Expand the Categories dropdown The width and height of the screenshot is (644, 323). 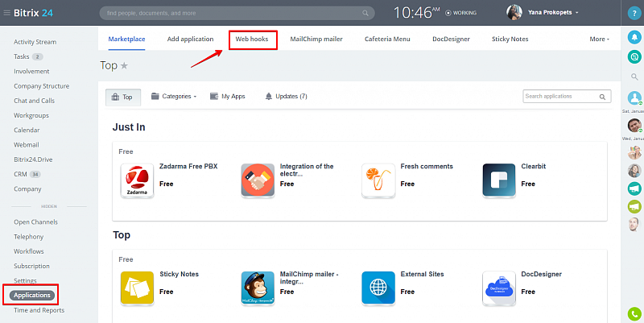pyautogui.click(x=174, y=97)
